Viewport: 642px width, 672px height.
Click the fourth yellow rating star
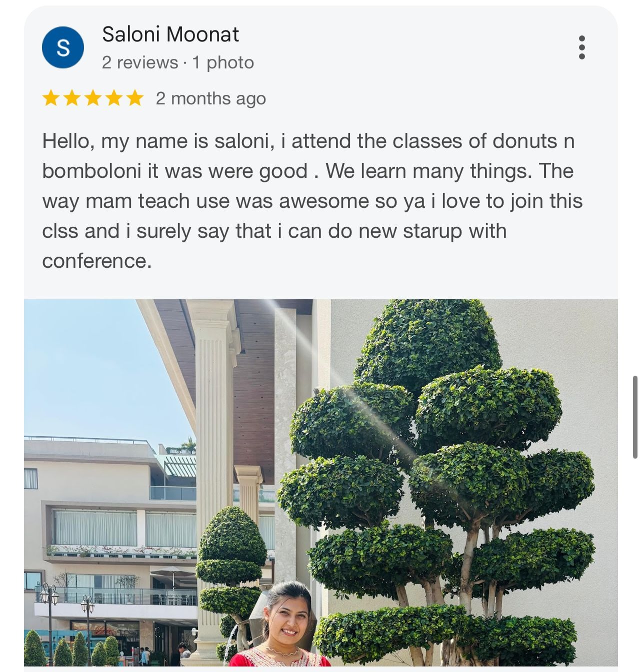(114, 98)
